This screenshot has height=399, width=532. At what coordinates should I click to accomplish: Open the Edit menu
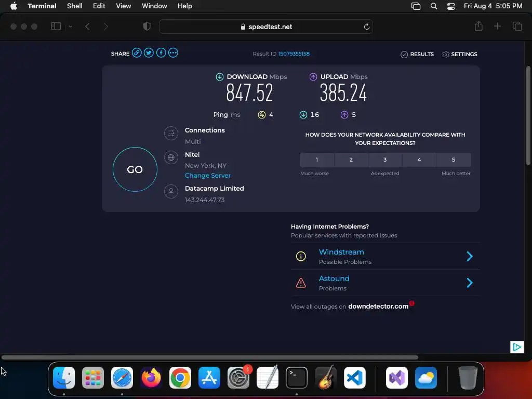(x=99, y=6)
